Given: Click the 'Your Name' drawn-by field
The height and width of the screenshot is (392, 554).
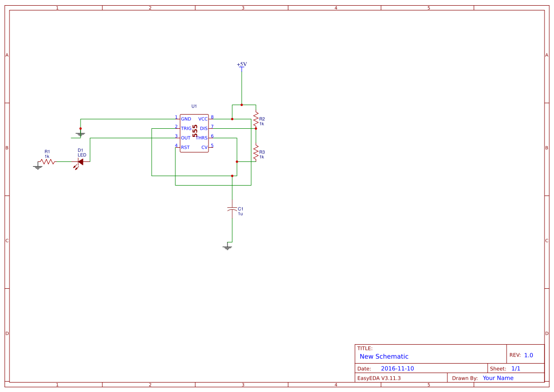Looking at the screenshot, I should (498, 378).
